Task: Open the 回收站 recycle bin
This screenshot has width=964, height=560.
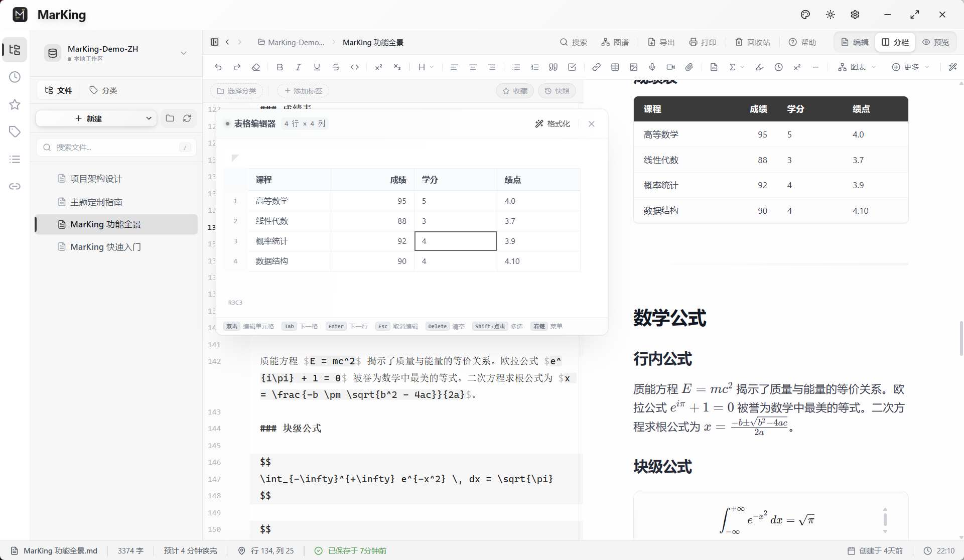Action: point(753,42)
